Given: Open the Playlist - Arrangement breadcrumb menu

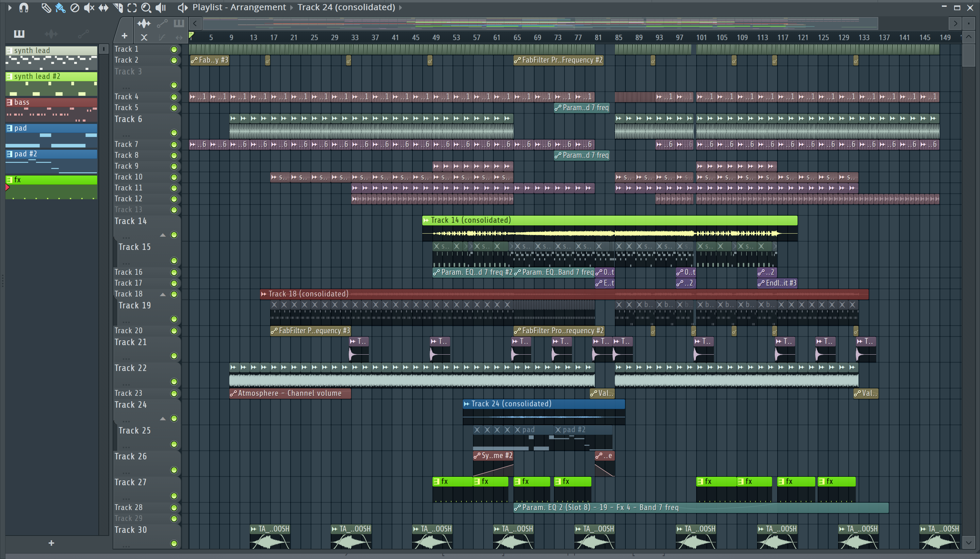Looking at the screenshot, I should click(239, 7).
